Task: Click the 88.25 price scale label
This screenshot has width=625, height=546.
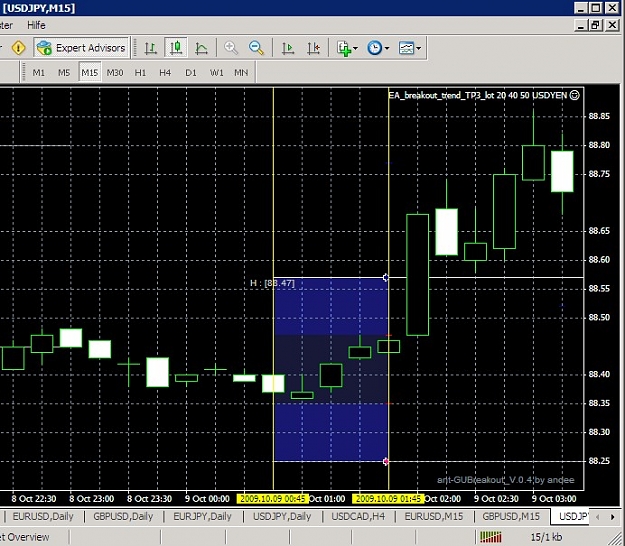Action: [x=599, y=461]
